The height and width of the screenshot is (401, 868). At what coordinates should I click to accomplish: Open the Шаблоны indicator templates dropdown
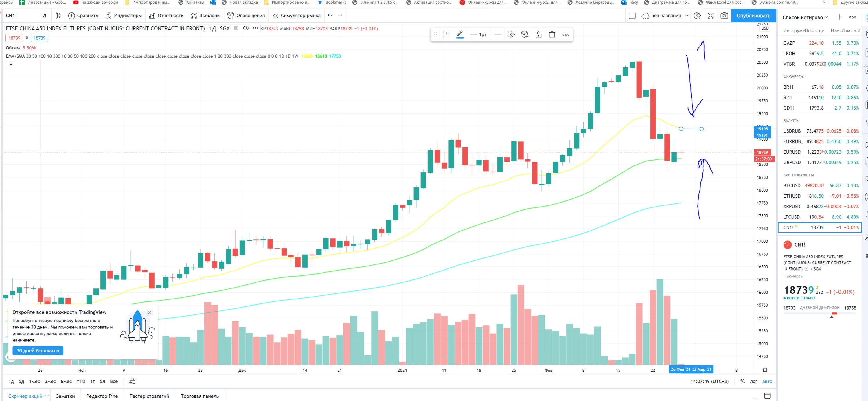205,16
